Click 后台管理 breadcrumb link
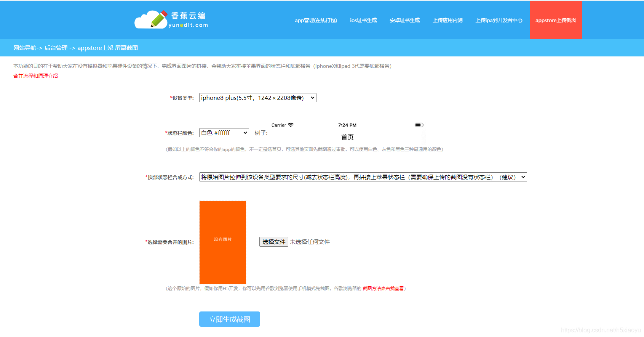 [x=56, y=48]
